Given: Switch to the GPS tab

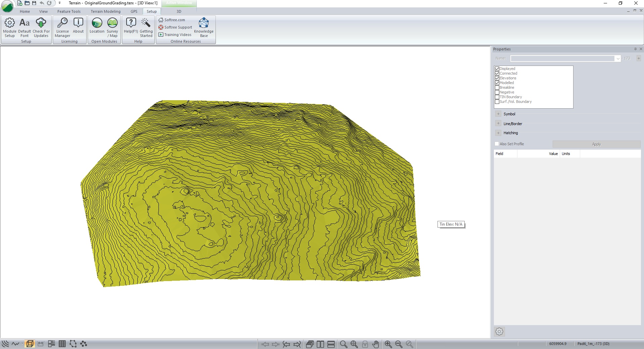Looking at the screenshot, I should coord(134,11).
